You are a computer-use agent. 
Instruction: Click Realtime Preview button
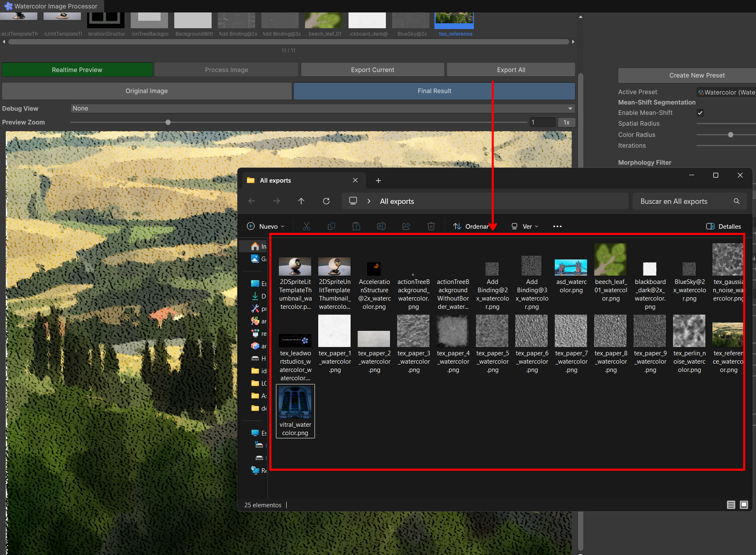click(77, 70)
